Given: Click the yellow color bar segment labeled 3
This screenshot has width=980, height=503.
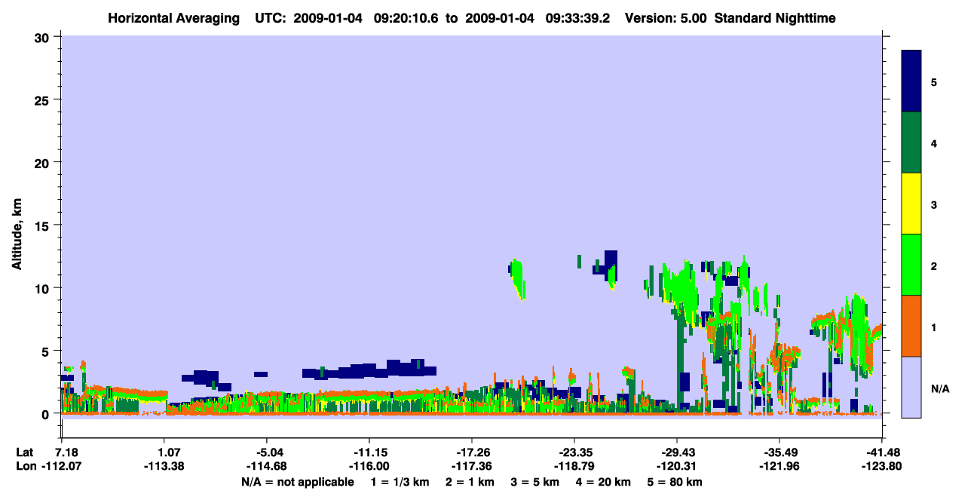Looking at the screenshot, I should pos(911,204).
